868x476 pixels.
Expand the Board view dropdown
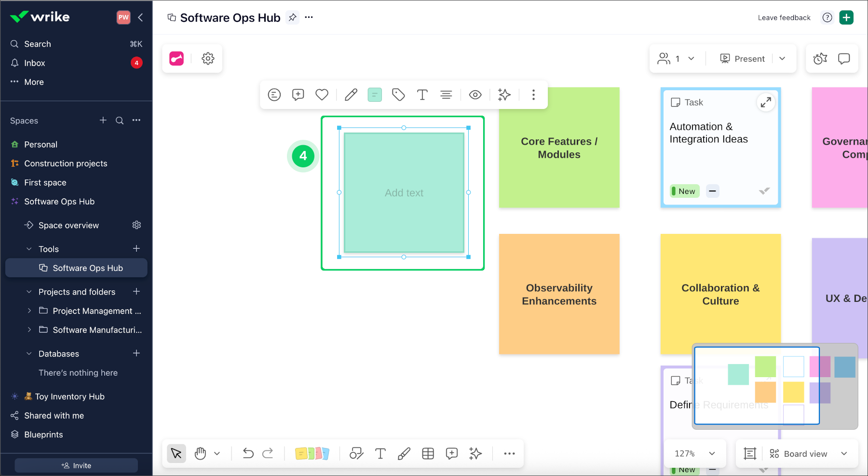[x=844, y=453]
